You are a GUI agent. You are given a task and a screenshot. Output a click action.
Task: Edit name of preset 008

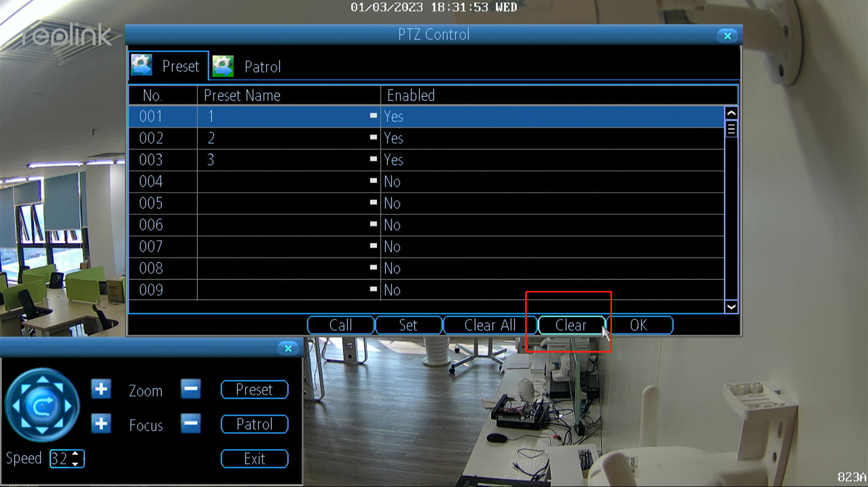tap(373, 267)
